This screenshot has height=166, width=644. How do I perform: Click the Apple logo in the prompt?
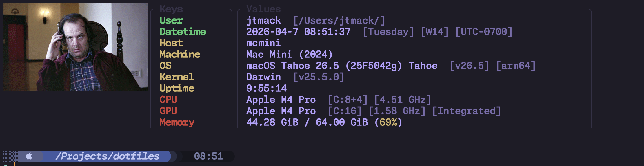(29, 156)
